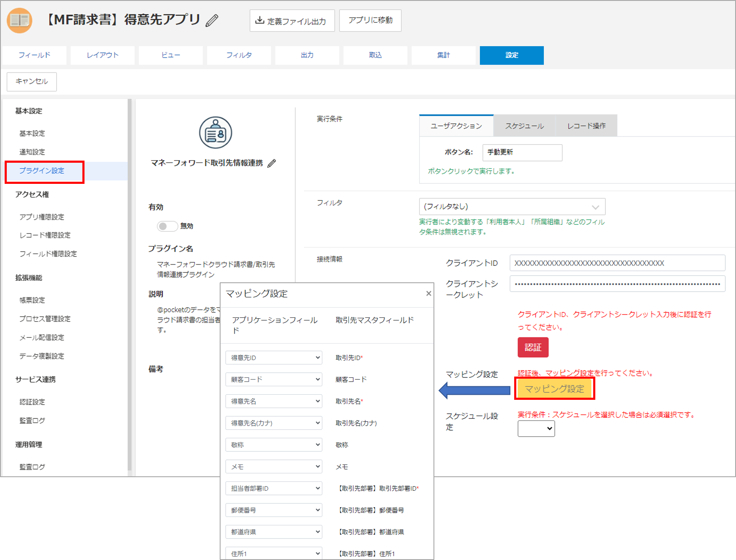The width and height of the screenshot is (736, 560).
Task: Click the Money Forward plugin contact-card icon
Action: click(215, 133)
